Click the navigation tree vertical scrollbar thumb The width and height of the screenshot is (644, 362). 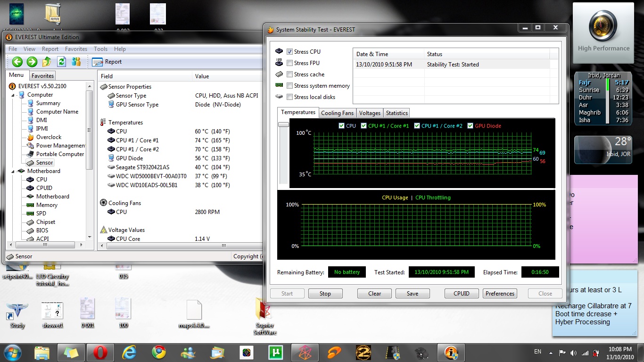click(89, 130)
